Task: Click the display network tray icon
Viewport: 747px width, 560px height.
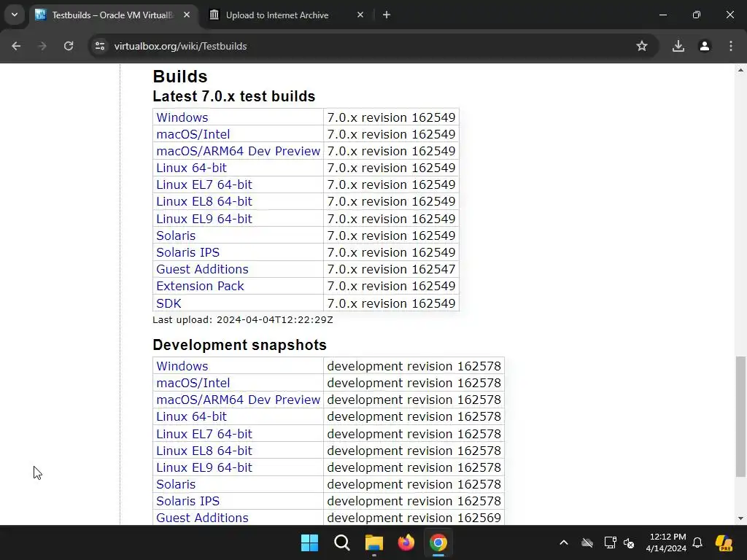Action: [610, 542]
